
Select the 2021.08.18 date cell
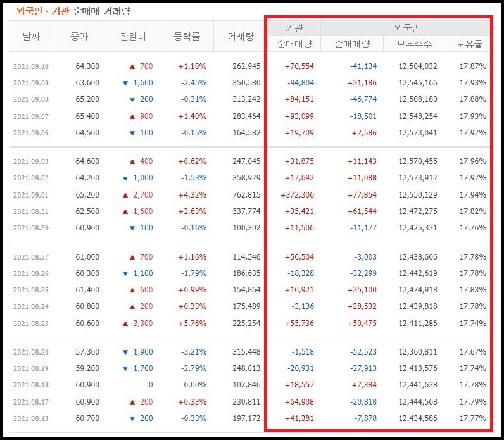[x=31, y=385]
